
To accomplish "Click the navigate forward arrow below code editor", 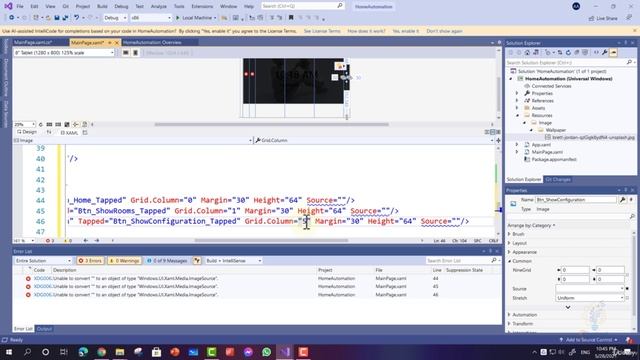I will point(97,240).
